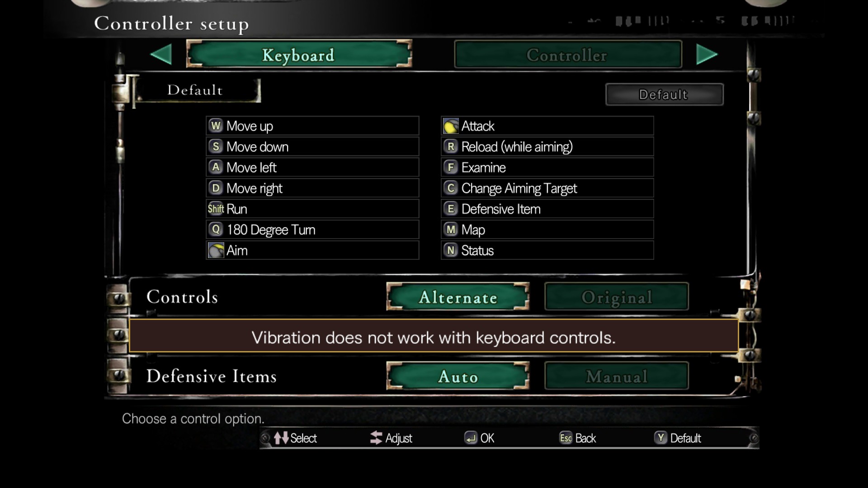Open the Default preset selector on the left

[196, 90]
